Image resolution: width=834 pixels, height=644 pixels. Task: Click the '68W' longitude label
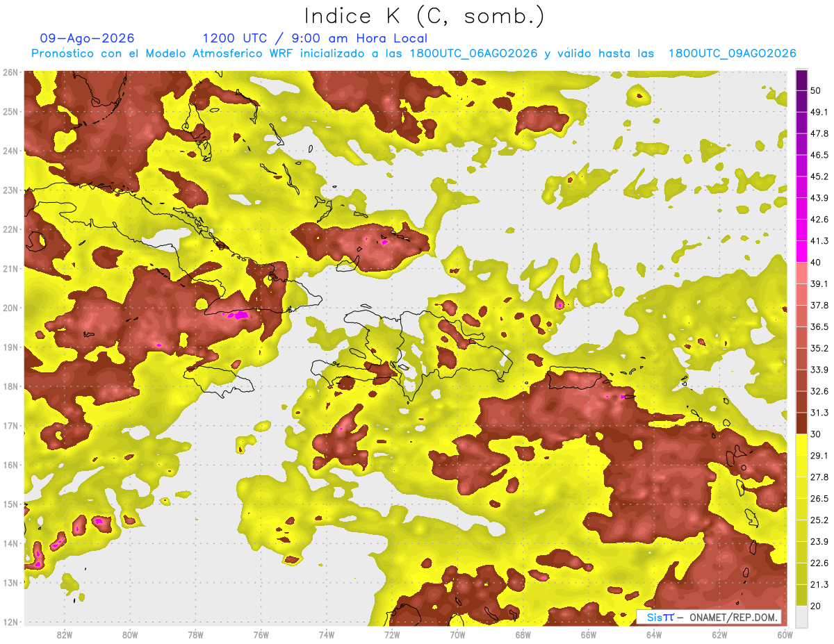523,634
